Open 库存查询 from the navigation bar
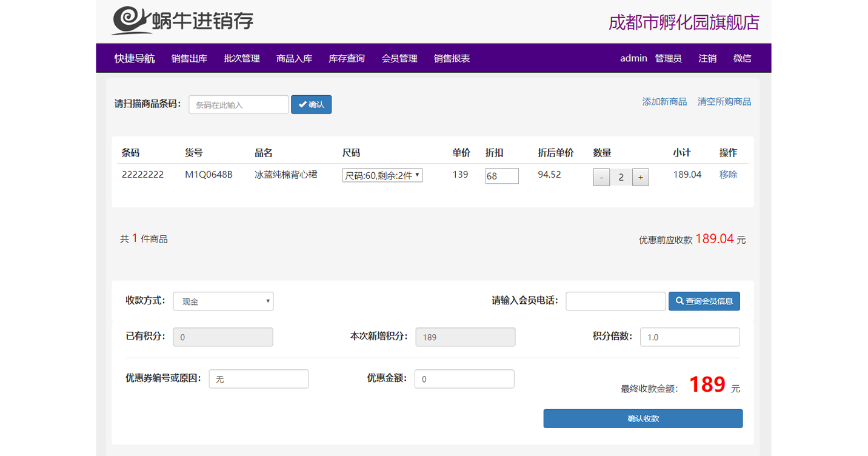The width and height of the screenshot is (868, 456). click(x=346, y=58)
